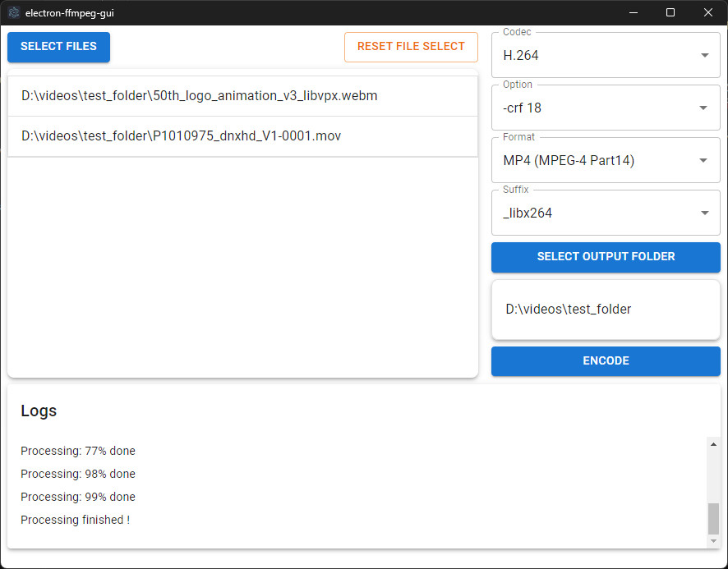Click the log line Processing finished !
The height and width of the screenshot is (569, 728).
tap(75, 520)
